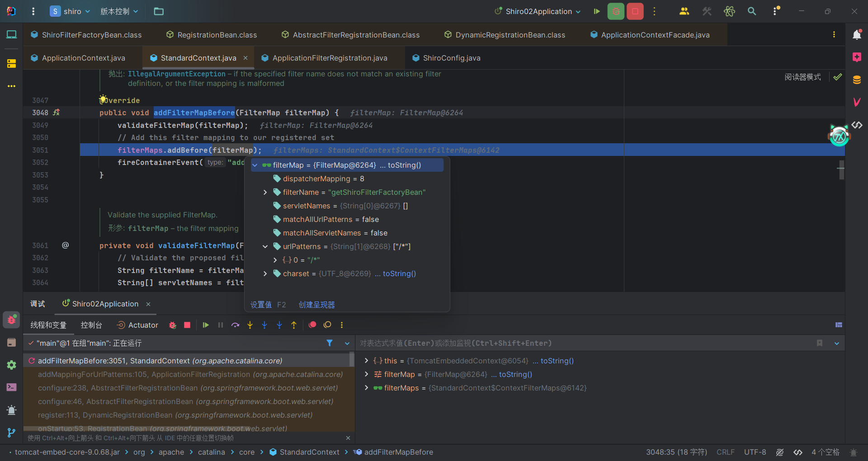Click 创建呈现器 link in the popup
The width and height of the screenshot is (868, 461).
pos(316,305)
